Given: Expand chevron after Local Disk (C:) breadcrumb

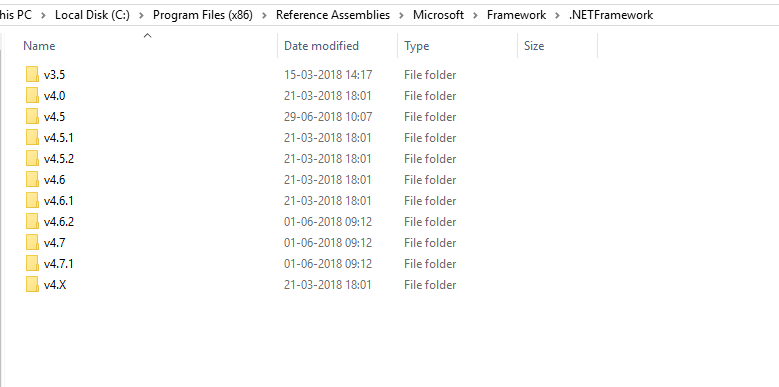Looking at the screenshot, I should [141, 15].
